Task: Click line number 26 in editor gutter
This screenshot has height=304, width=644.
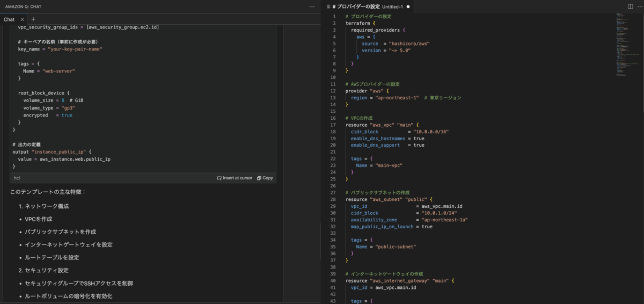Action: [333, 186]
